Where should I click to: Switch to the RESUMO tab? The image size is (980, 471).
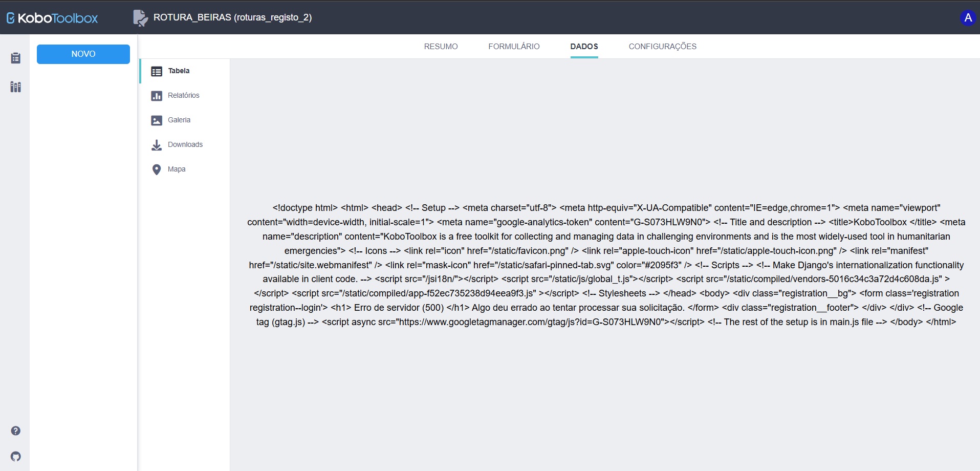pyautogui.click(x=441, y=47)
